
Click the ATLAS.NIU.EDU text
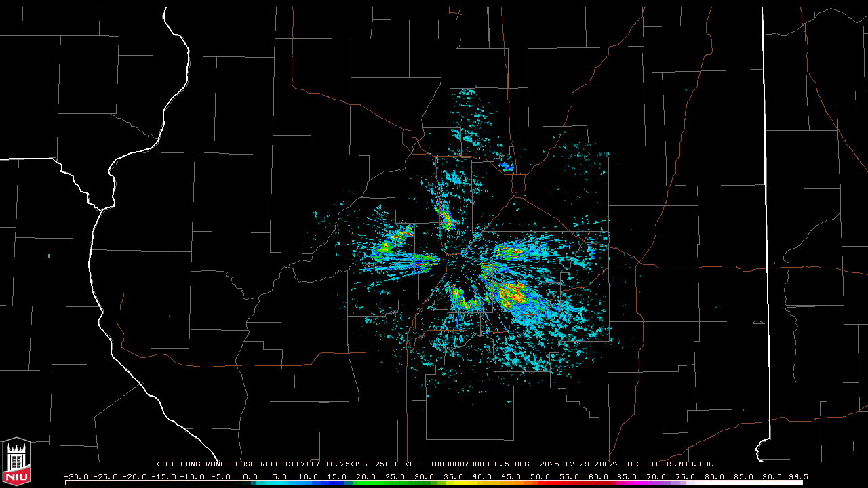pos(681,464)
